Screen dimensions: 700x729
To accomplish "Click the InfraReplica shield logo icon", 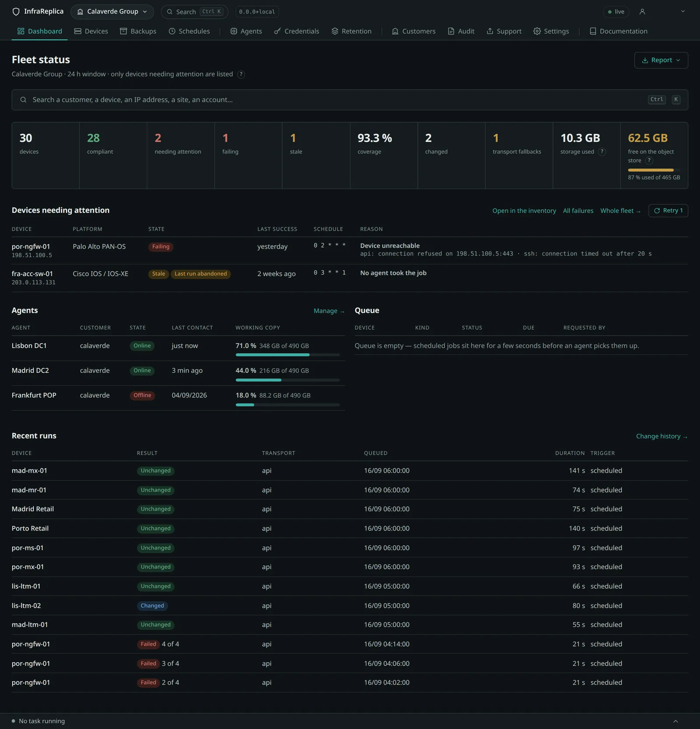I will point(16,12).
